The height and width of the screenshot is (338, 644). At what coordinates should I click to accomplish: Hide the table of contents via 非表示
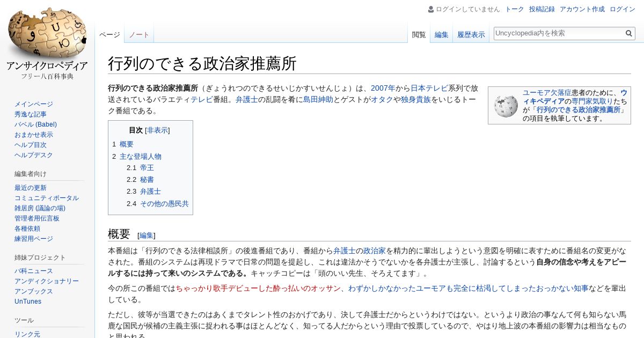click(157, 130)
